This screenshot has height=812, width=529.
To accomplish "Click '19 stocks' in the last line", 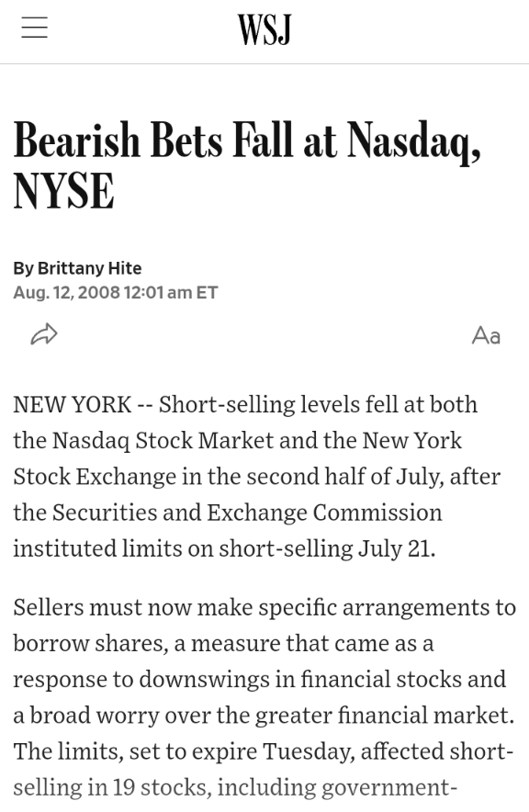I will [x=162, y=788].
